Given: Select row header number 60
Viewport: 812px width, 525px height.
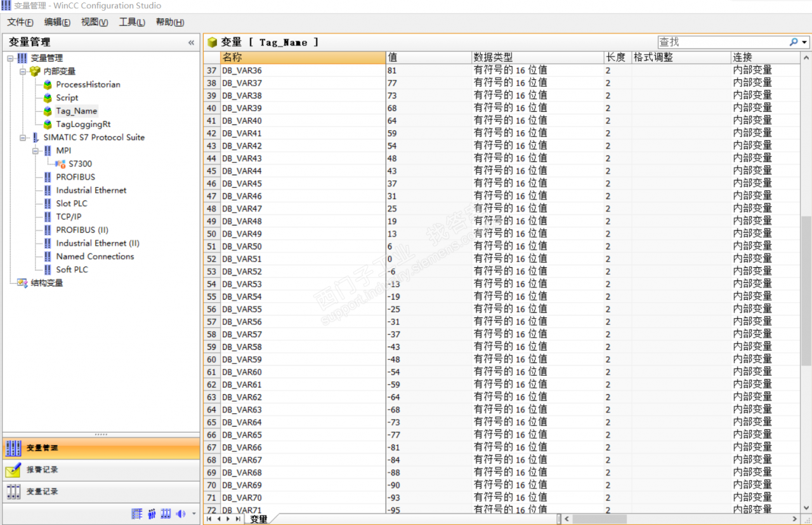Looking at the screenshot, I should point(211,359).
